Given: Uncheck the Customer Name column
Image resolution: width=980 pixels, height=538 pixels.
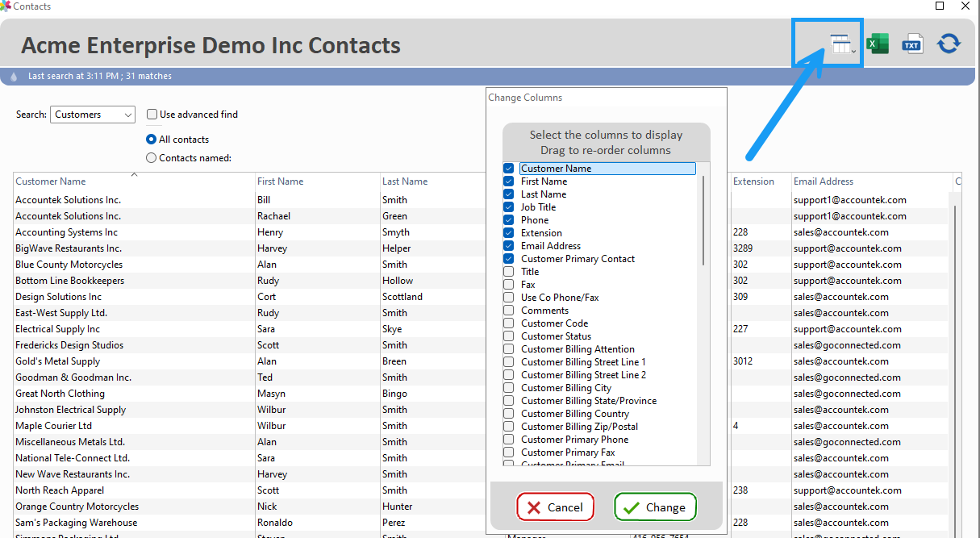Looking at the screenshot, I should (509, 169).
